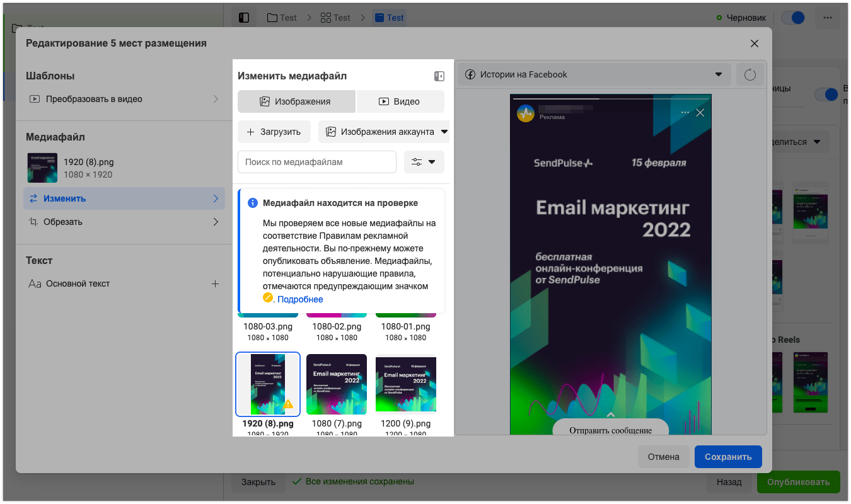Close the placement editing dialog

pos(754,43)
